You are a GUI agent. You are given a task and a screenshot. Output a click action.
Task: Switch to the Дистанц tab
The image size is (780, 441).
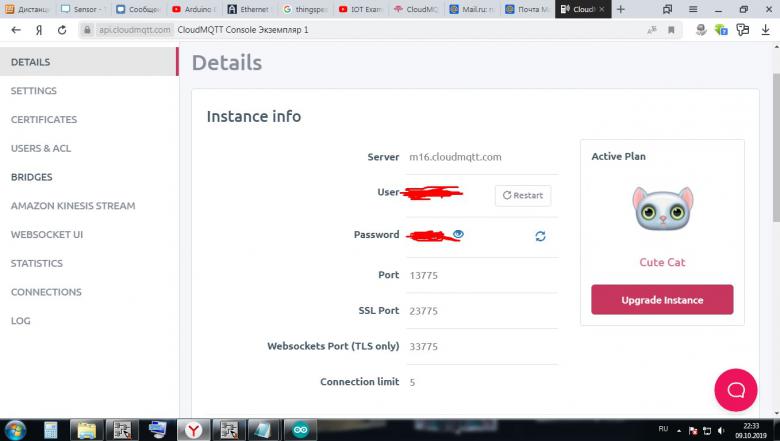(x=27, y=9)
